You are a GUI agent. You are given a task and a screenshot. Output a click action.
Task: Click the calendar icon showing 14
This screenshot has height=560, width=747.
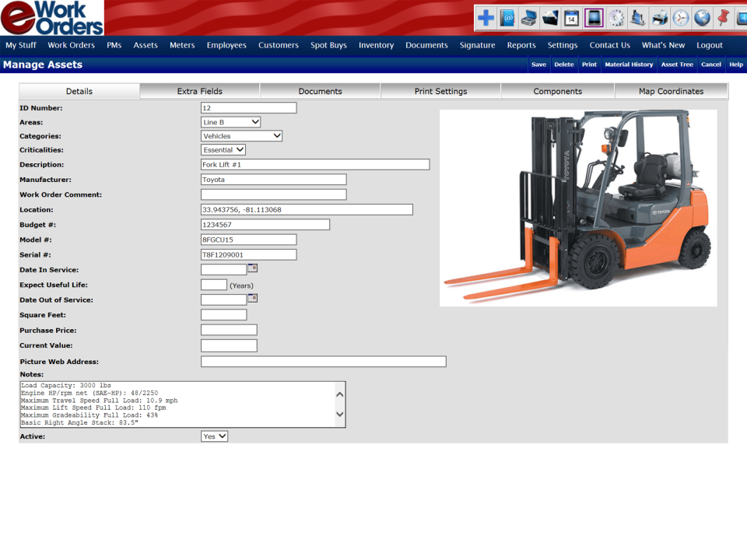coord(571,18)
